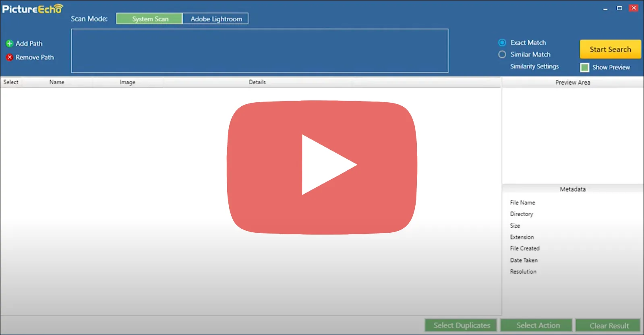This screenshot has width=644, height=335.
Task: Select the Exact Match radio option
Action: pyautogui.click(x=502, y=43)
